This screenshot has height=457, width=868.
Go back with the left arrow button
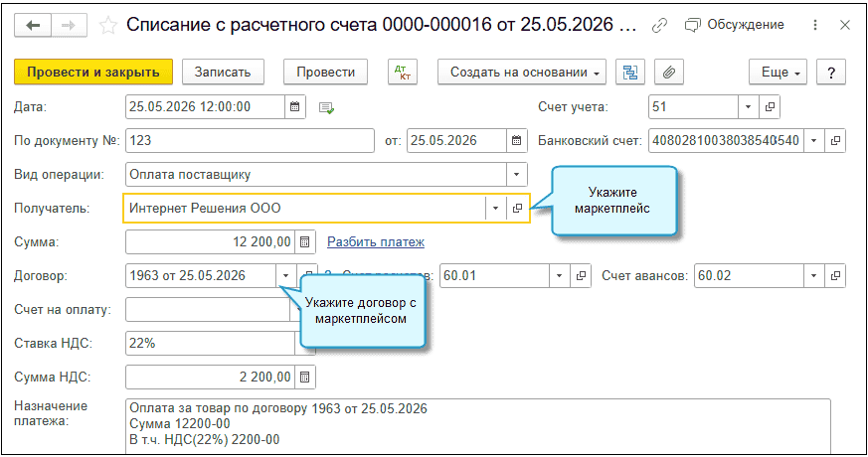click(33, 26)
